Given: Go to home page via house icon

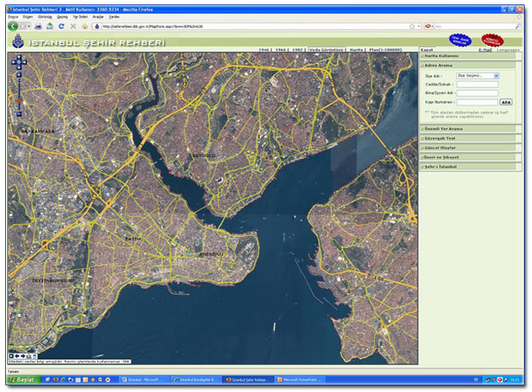Looking at the screenshot, I should click(85, 26).
